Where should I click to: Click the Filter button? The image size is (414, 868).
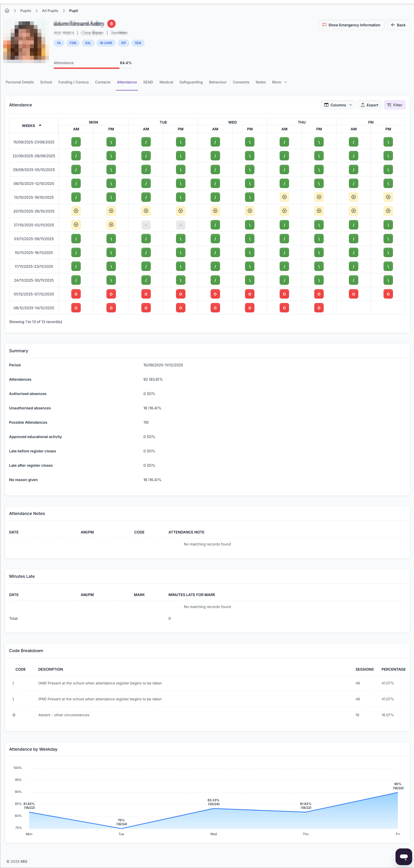coord(394,105)
